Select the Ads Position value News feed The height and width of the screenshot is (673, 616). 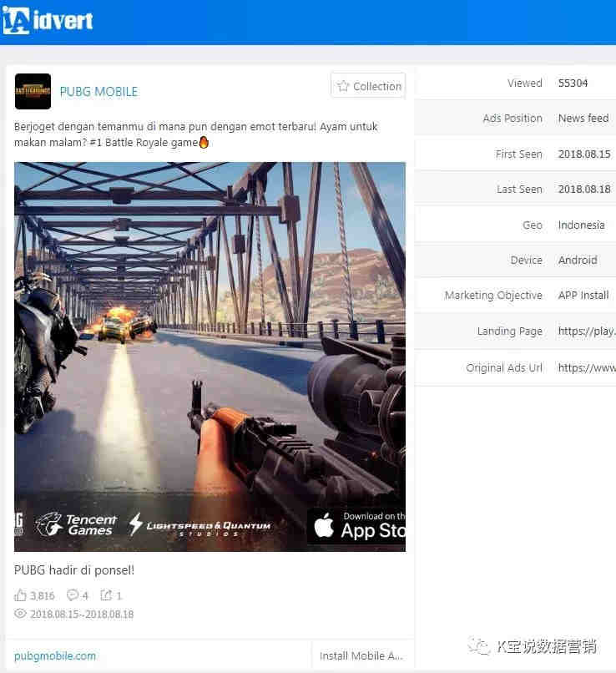(583, 118)
